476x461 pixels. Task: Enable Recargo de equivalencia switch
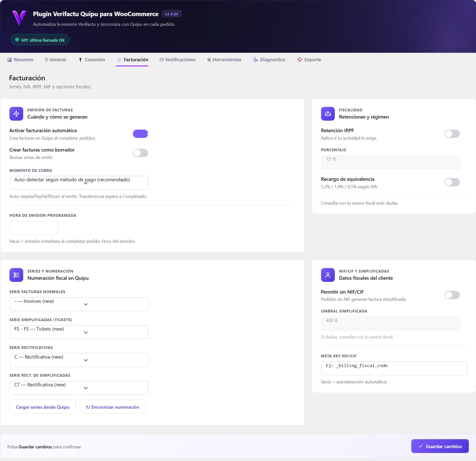[x=452, y=182]
